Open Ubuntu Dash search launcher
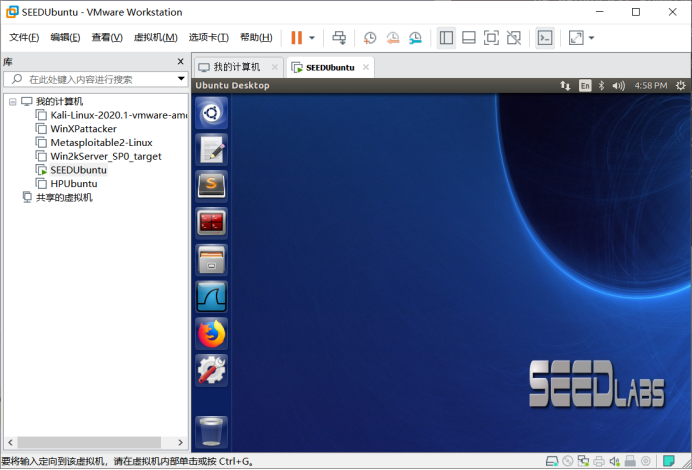The height and width of the screenshot is (470, 692). coord(211,113)
